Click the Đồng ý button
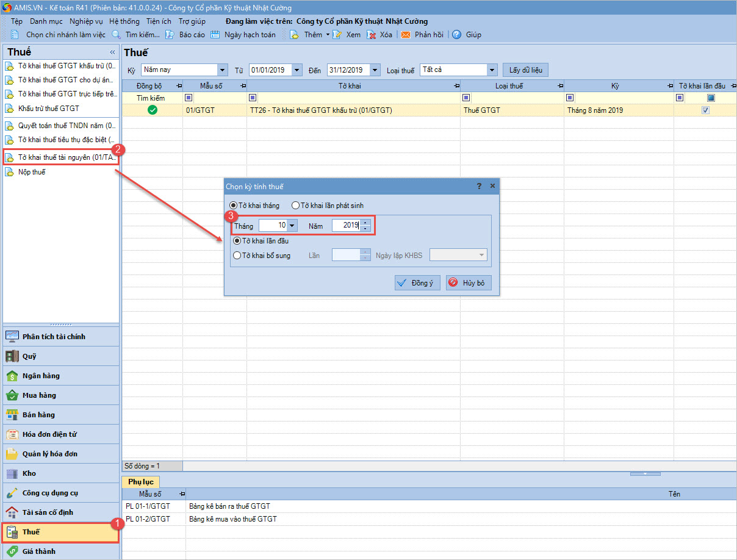This screenshot has height=560, width=737. point(417,283)
